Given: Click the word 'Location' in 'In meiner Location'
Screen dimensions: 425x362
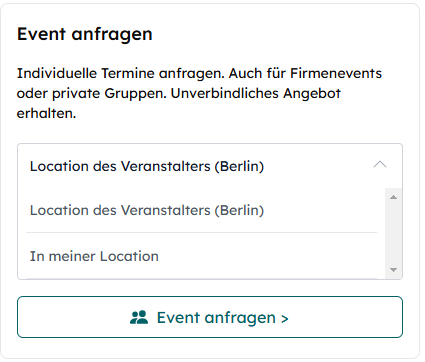Looking at the screenshot, I should pos(129,256).
